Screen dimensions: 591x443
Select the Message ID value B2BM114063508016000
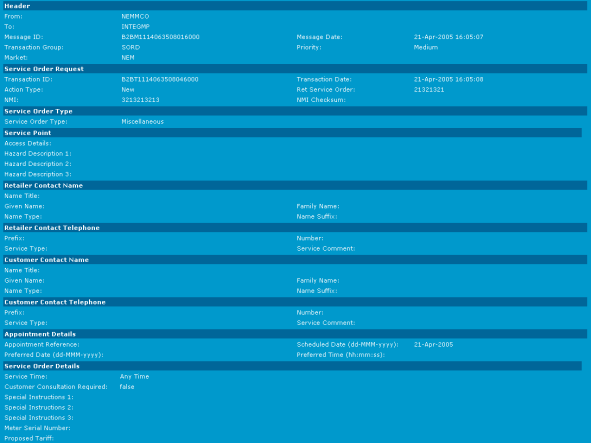point(160,37)
